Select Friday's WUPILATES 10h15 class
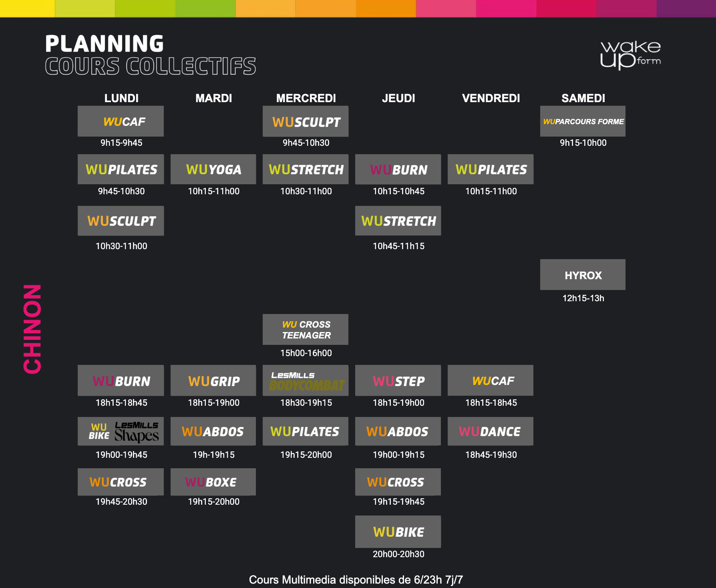 (491, 169)
